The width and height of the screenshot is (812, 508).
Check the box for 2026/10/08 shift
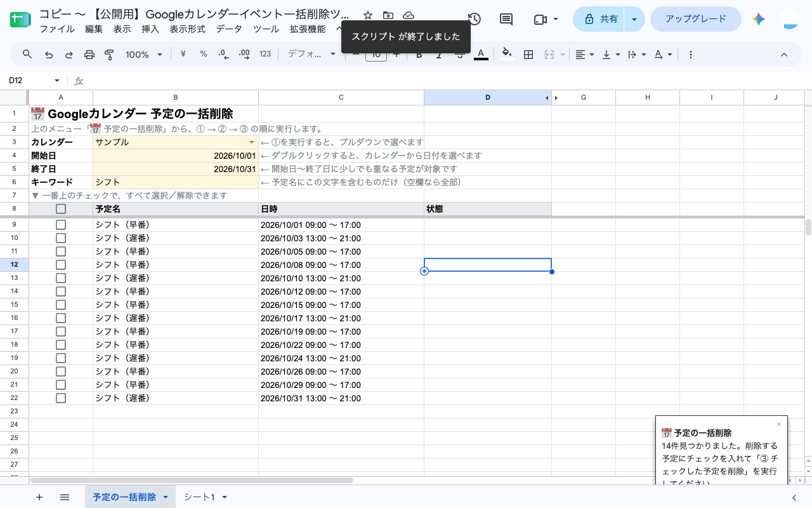tap(61, 265)
